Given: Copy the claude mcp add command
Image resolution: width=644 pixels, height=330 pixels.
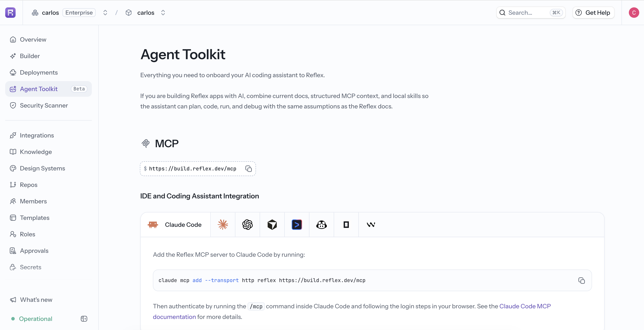Looking at the screenshot, I should coord(581,280).
